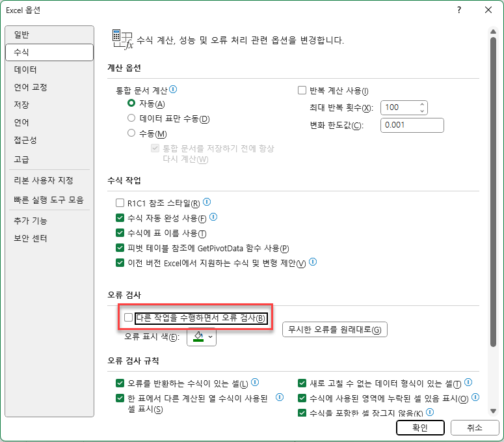Image resolution: width=504 pixels, height=442 pixels.
Task: Uncheck 오류를 반환하는 수식이 있는 셀
Action: (120, 383)
